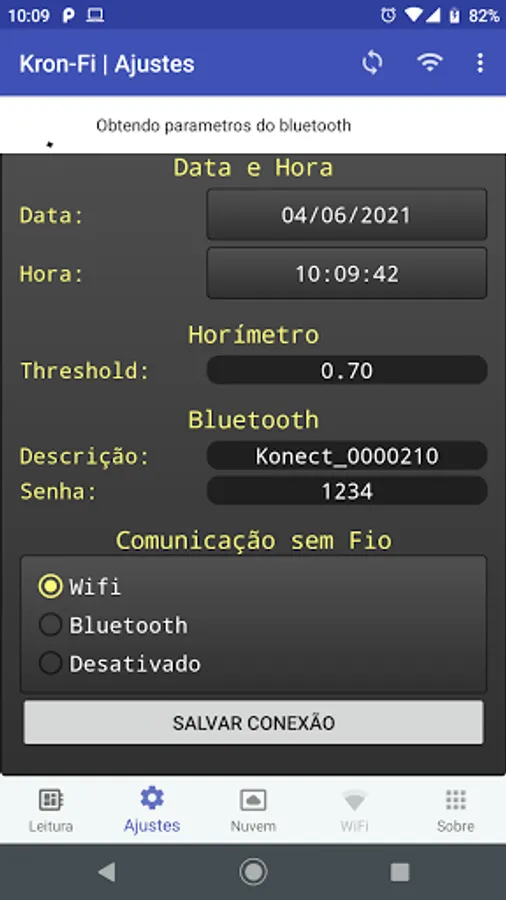Tap Android back navigation button
The height and width of the screenshot is (900, 506).
click(x=106, y=872)
